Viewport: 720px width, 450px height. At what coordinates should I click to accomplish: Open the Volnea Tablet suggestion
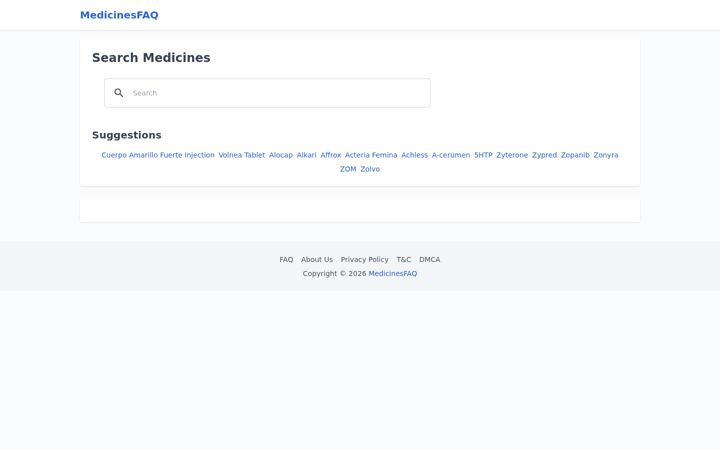pyautogui.click(x=242, y=155)
